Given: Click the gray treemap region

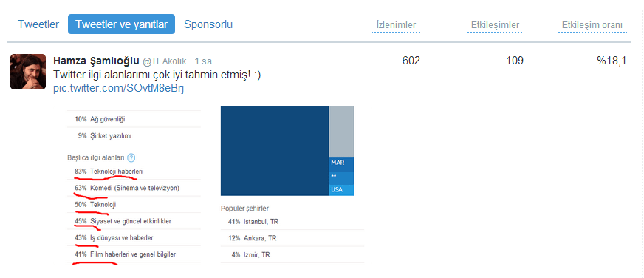Looking at the screenshot, I should click(342, 132).
